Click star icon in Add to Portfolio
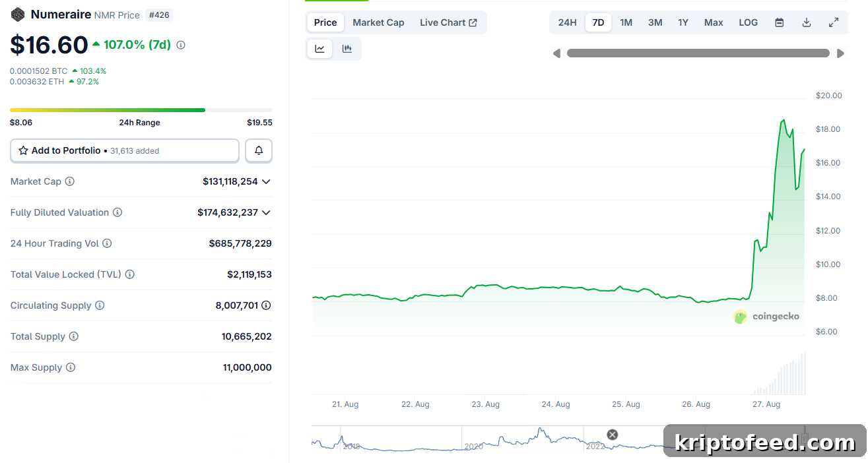This screenshot has height=463, width=868. [x=23, y=150]
